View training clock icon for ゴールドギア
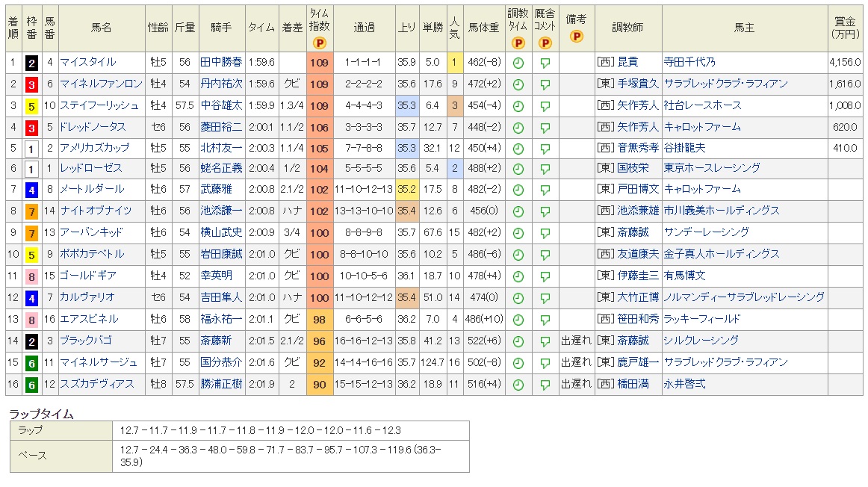 click(x=518, y=275)
